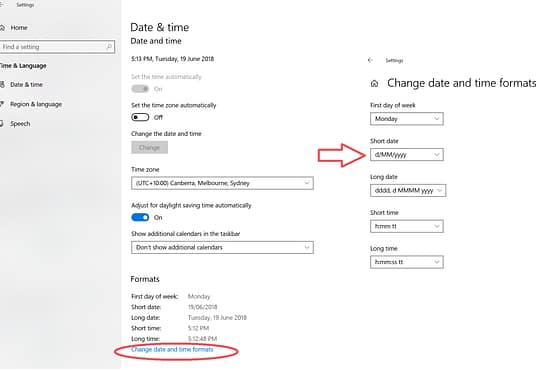The width and height of the screenshot is (541, 370).
Task: Click the Long time value 5:12:48 PM
Action: coord(203,339)
